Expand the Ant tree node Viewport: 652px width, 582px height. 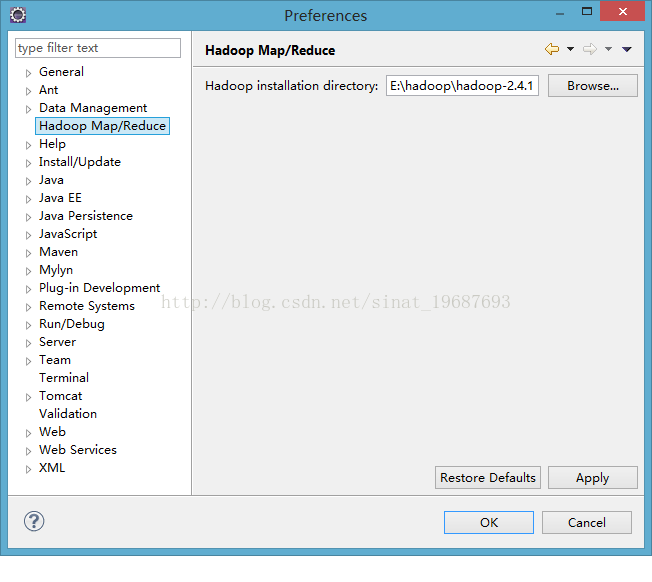(28, 91)
